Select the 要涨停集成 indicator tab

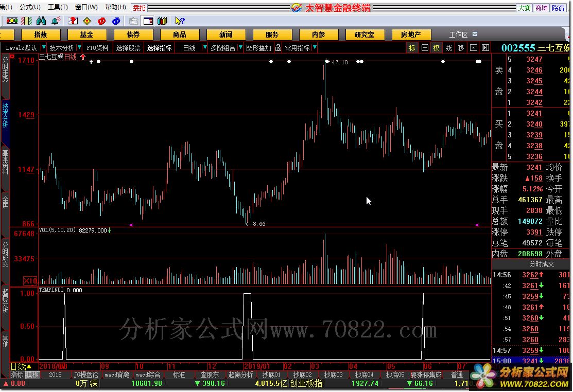point(426,375)
